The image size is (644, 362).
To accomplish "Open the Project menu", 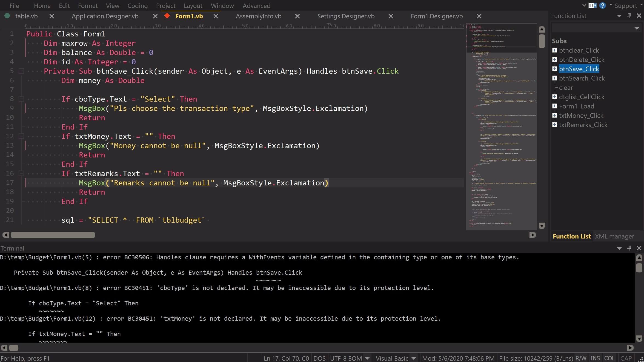I will click(166, 5).
